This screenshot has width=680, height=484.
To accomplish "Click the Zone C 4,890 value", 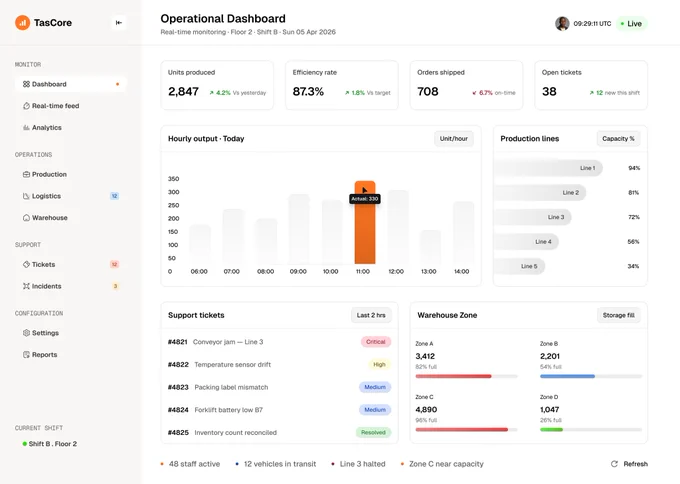I will click(x=426, y=409).
